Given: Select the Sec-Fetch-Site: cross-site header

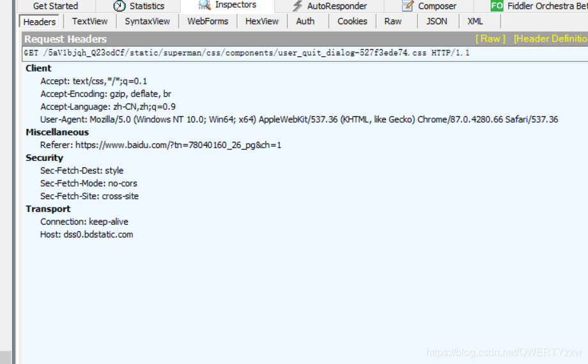Looking at the screenshot, I should [x=89, y=196].
